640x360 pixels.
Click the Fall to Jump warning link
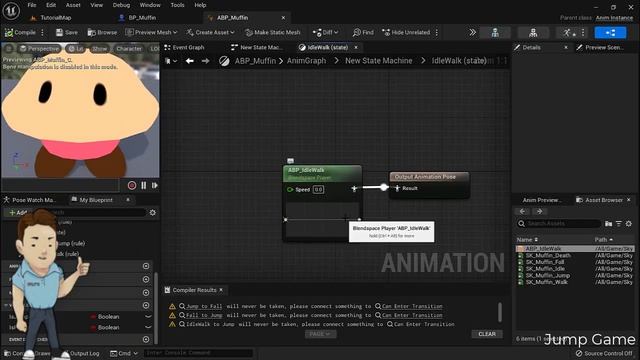point(204,315)
